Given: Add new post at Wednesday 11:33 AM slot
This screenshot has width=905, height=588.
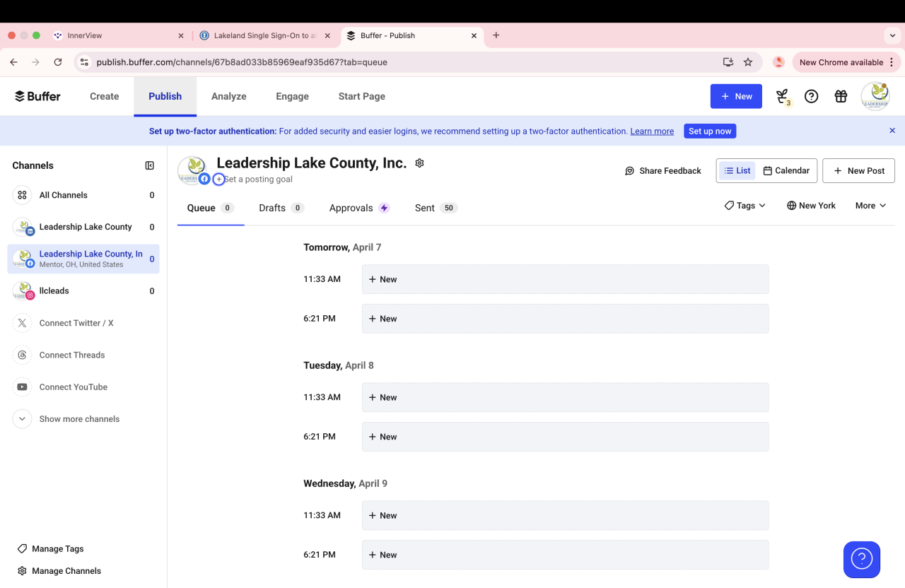Looking at the screenshot, I should click(x=565, y=515).
